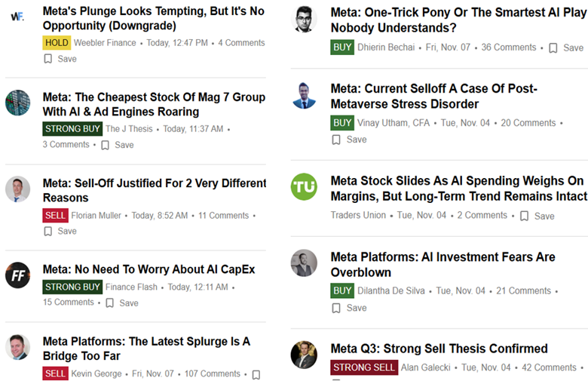This screenshot has height=381, width=588.
Task: Click the STRONG SELL rating badge
Action: 363,367
